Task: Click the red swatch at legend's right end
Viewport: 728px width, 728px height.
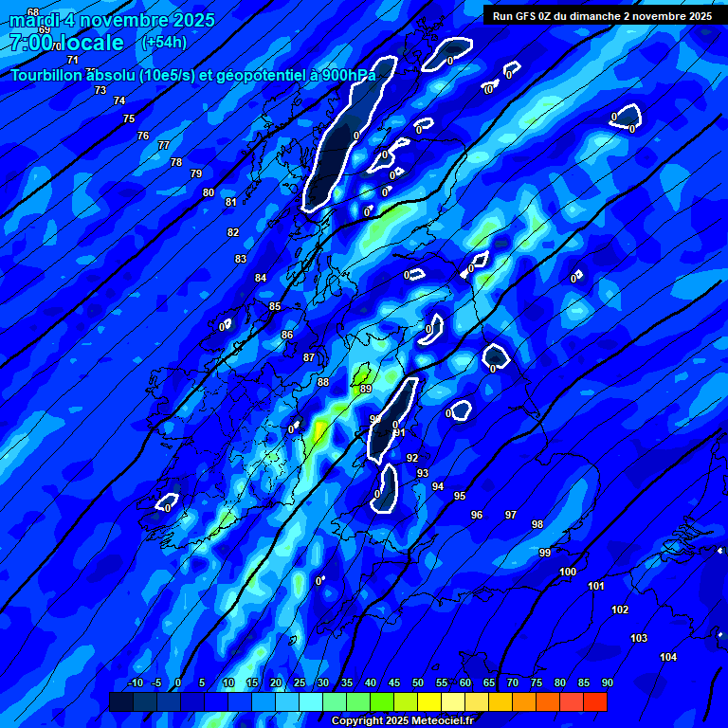Action: [x=594, y=701]
